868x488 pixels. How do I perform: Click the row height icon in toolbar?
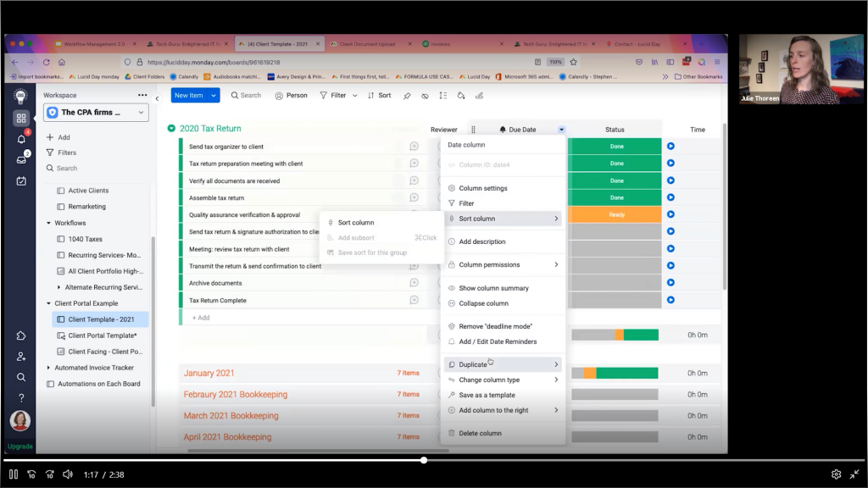point(442,96)
